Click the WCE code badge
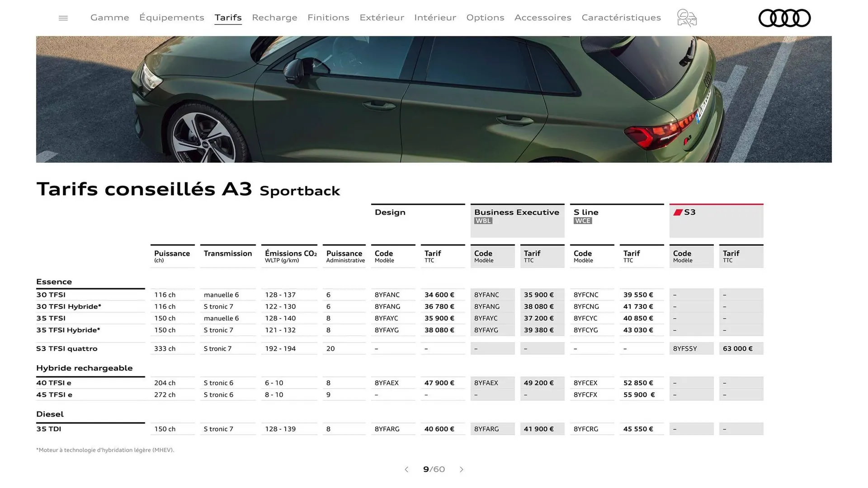 (583, 221)
